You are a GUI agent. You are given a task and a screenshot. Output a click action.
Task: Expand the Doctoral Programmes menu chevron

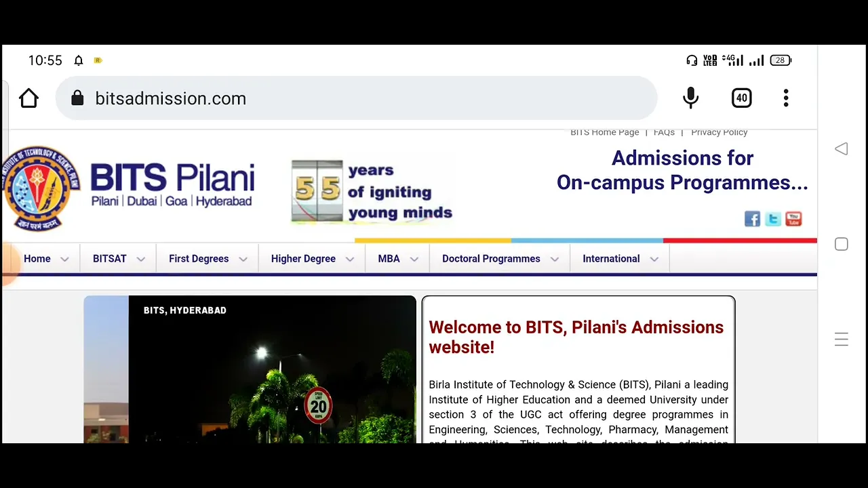tap(555, 260)
